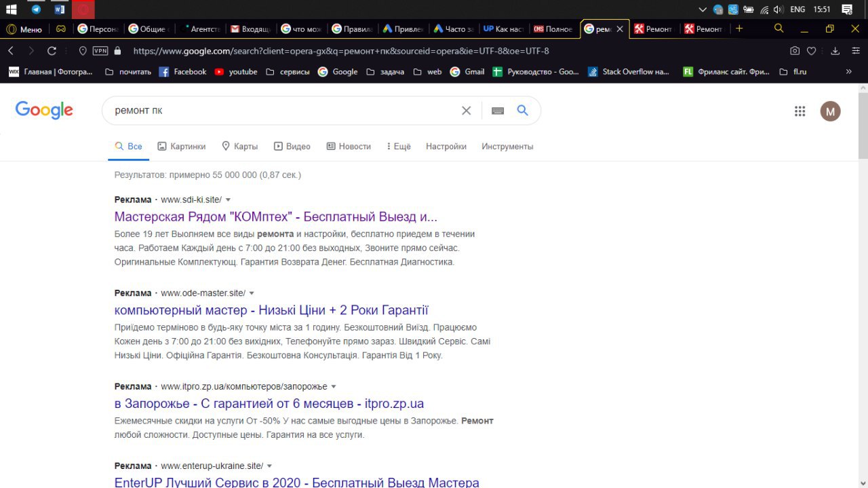Screen dimensions: 868x488
Task: Open search Настройки
Action: coord(446,146)
